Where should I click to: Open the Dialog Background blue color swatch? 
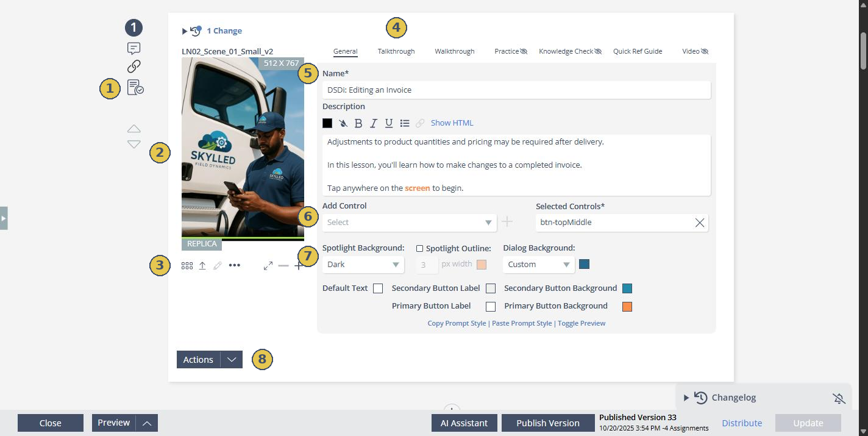click(x=584, y=264)
